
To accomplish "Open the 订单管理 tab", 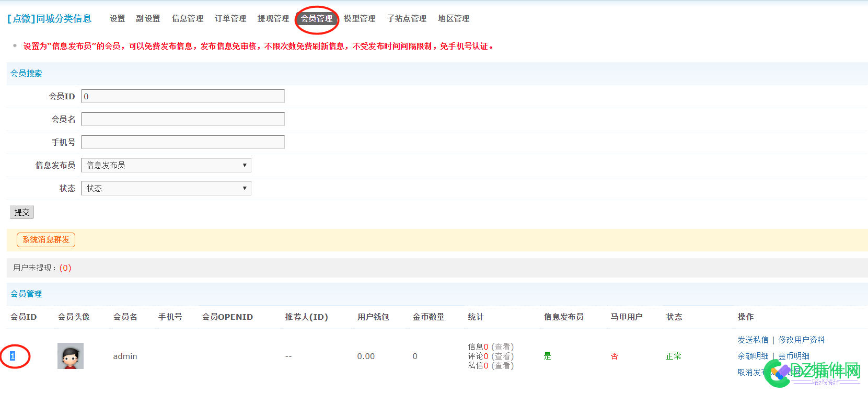I will tap(230, 19).
